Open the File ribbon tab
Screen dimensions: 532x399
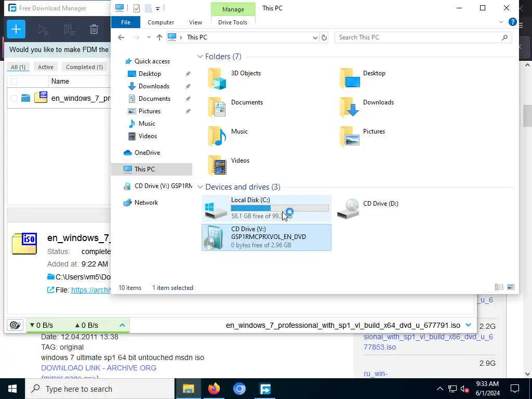tap(126, 22)
